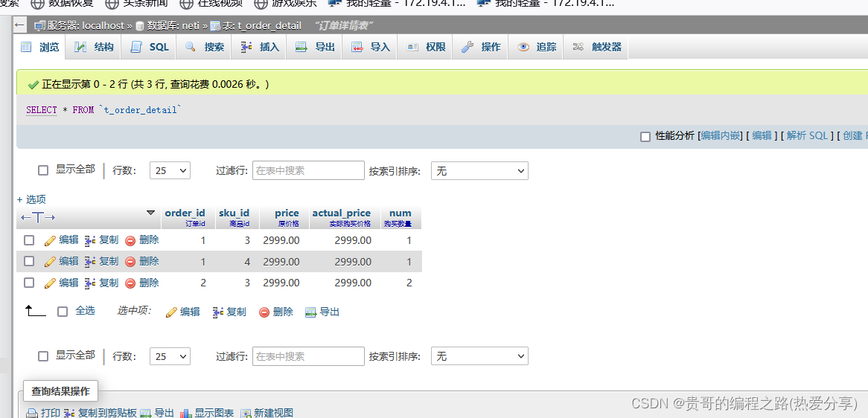868x418 pixels.
Task: Select checkbox for row with order_id 2
Action: pos(29,283)
